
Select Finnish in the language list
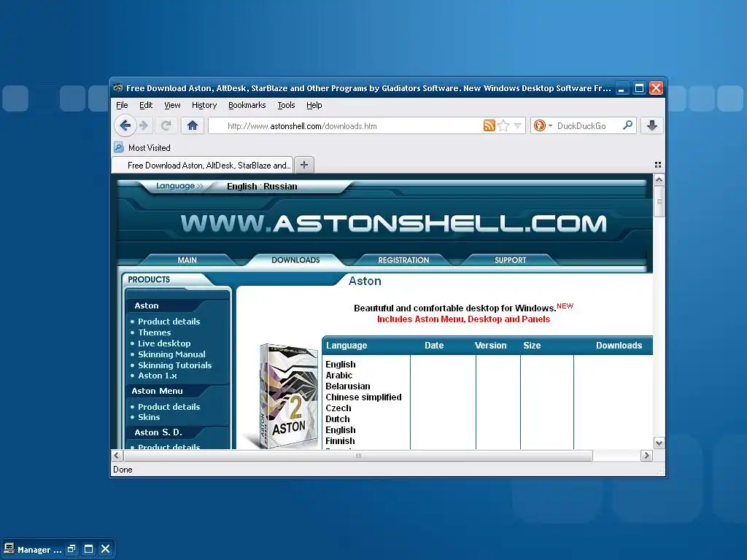pyautogui.click(x=340, y=441)
